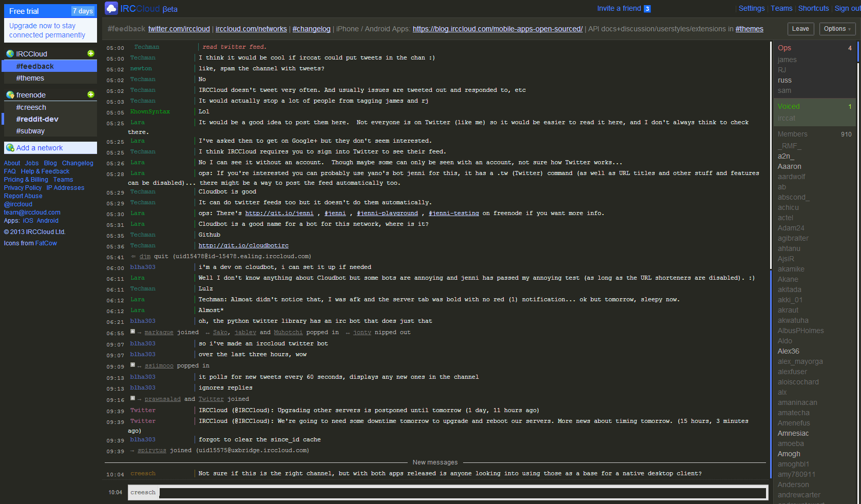Click the Leave button
Viewport: 861px width, 504px height.
click(801, 29)
